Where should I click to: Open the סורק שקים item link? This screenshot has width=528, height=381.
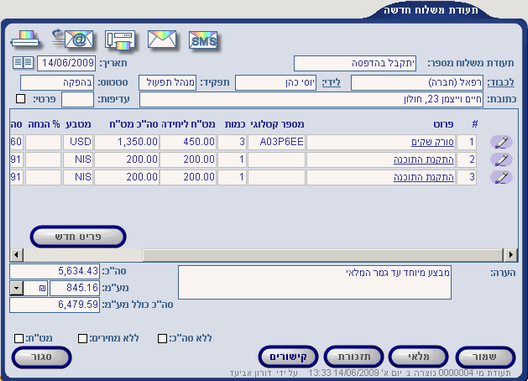point(432,142)
